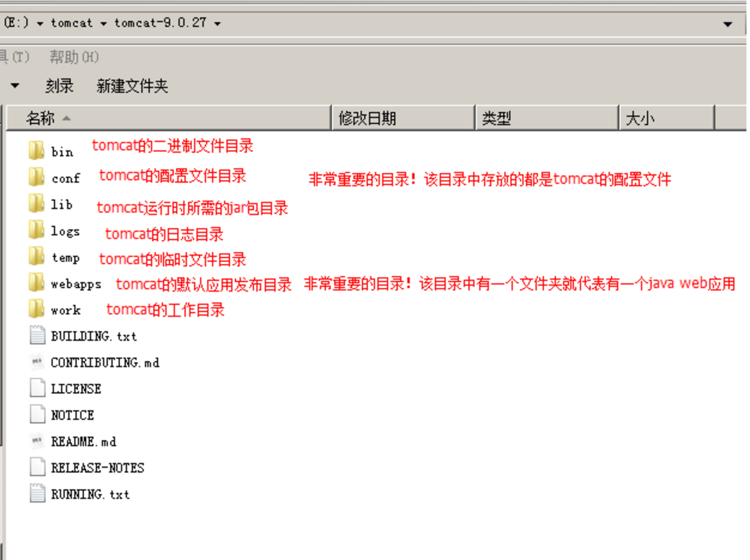
Task: Click the 'RUNNING.txt' file name
Action: tap(90, 494)
